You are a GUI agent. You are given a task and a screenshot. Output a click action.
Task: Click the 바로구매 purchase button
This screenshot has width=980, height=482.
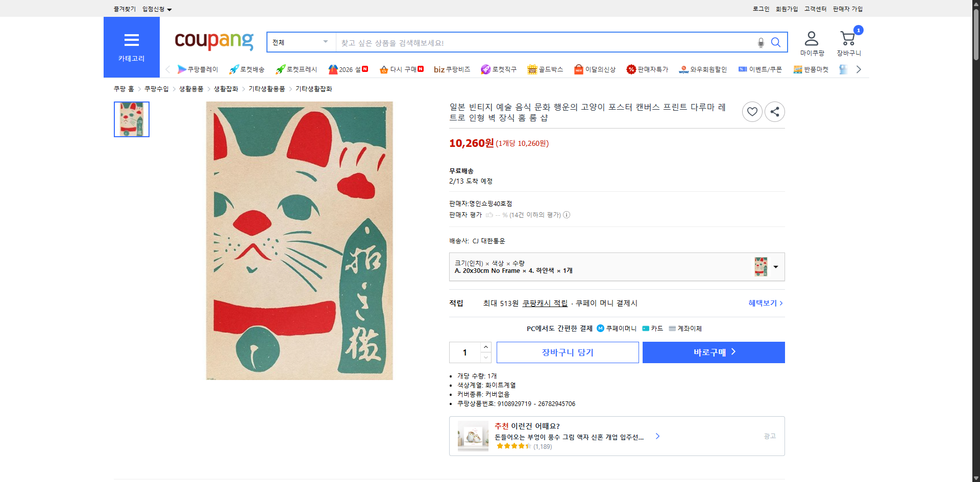(713, 352)
